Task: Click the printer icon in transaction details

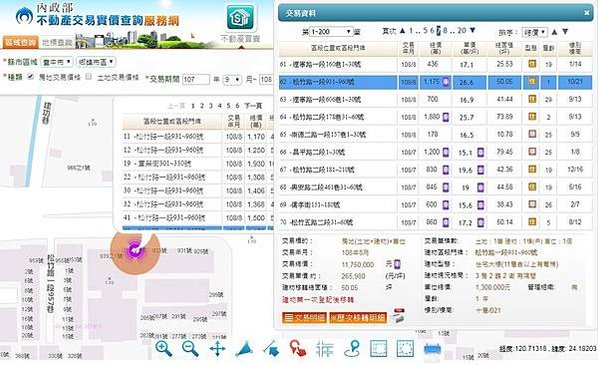Action: point(399,316)
